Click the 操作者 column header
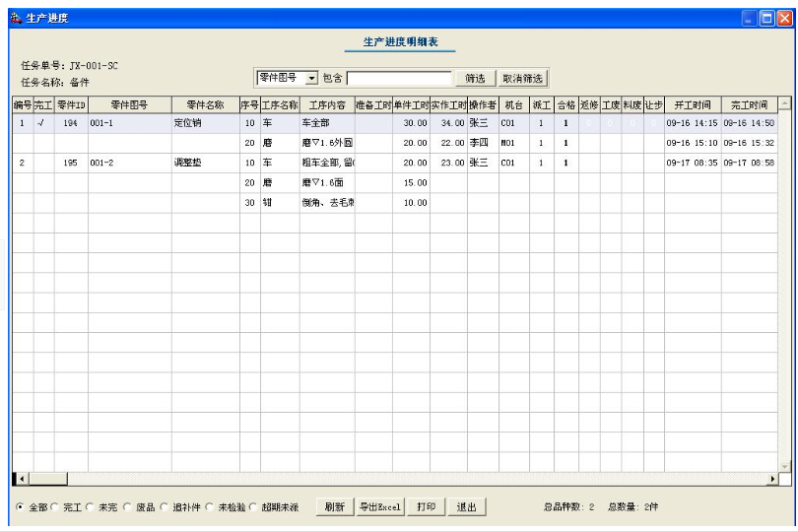 [x=483, y=105]
